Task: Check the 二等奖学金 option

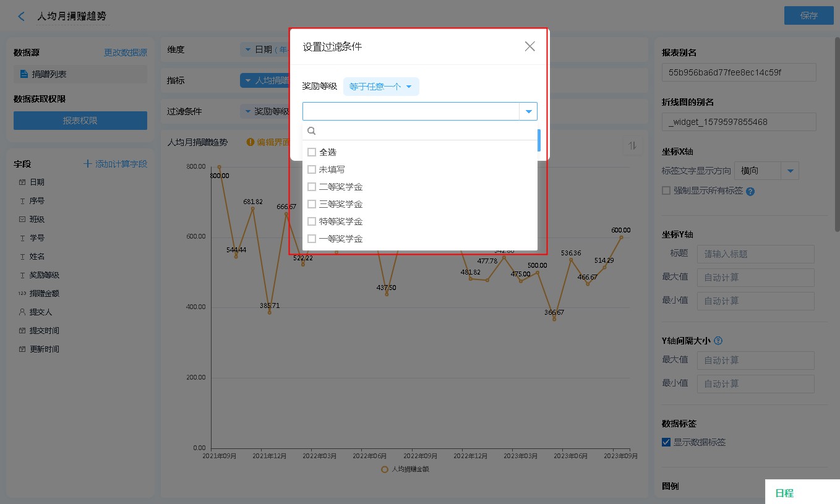Action: (x=312, y=187)
